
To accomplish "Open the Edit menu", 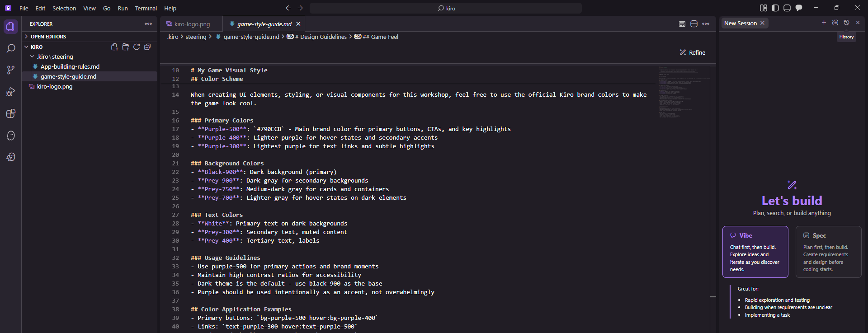I will (x=40, y=8).
